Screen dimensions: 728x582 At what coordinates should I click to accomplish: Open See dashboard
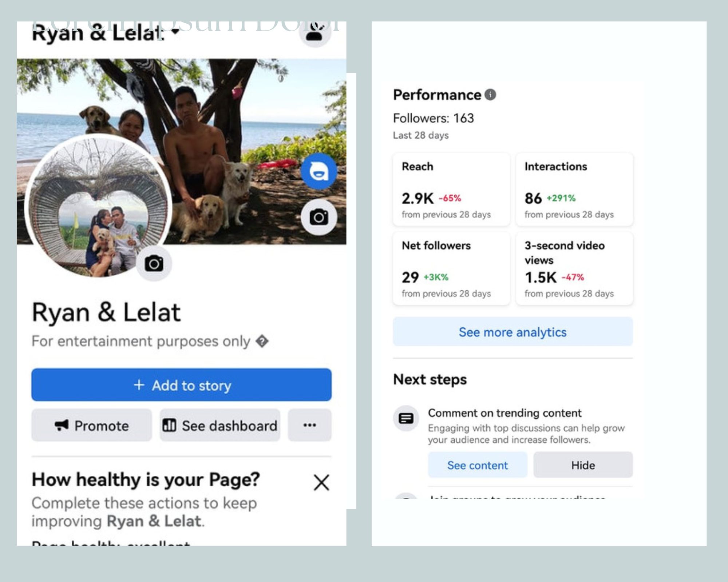tap(220, 425)
